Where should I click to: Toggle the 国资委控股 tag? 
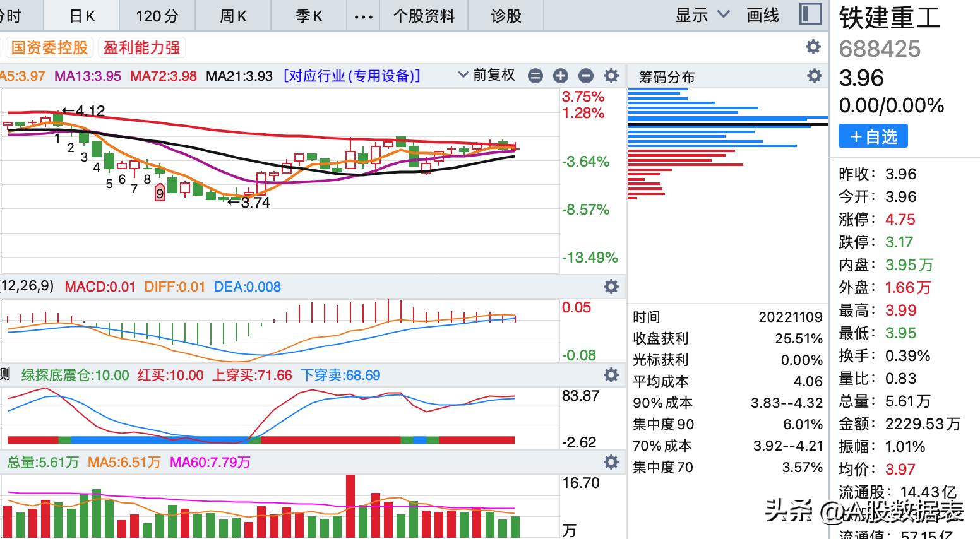pos(49,47)
